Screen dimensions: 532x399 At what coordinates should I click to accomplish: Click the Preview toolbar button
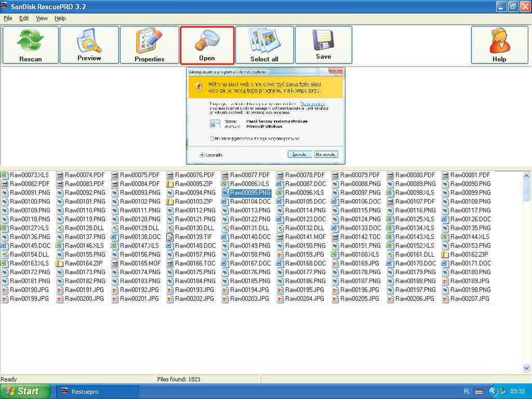89,45
